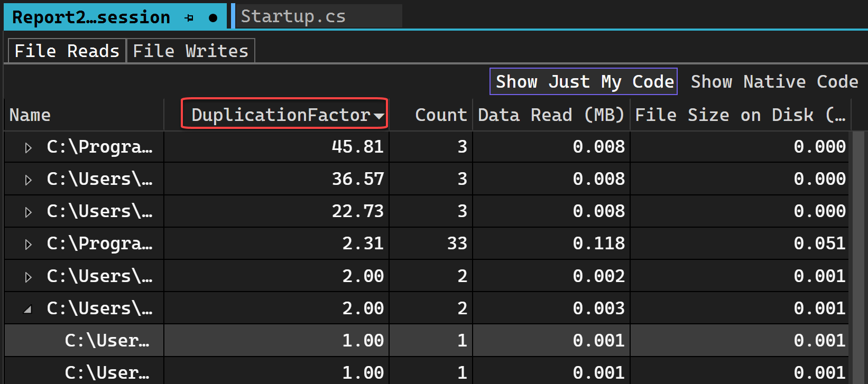Select the C:\Users\… name in the 22.73 row
868x384 pixels.
[x=99, y=211]
